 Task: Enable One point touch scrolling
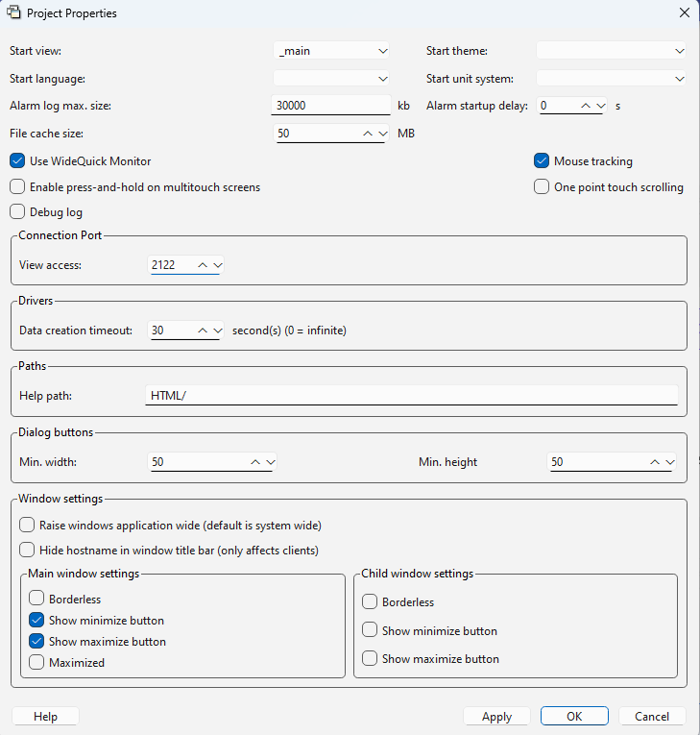[x=542, y=187]
